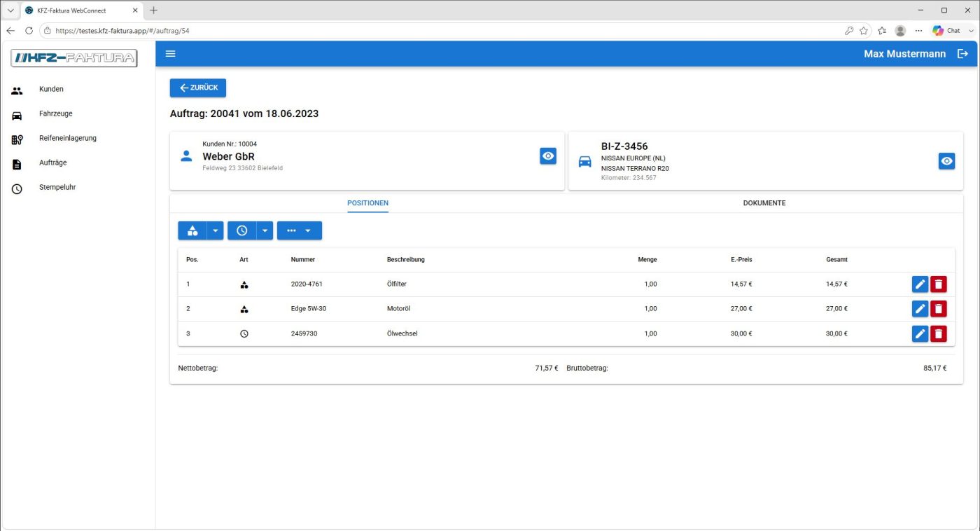The image size is (980, 531).
Task: Open a new browser tab
Action: (x=154, y=11)
